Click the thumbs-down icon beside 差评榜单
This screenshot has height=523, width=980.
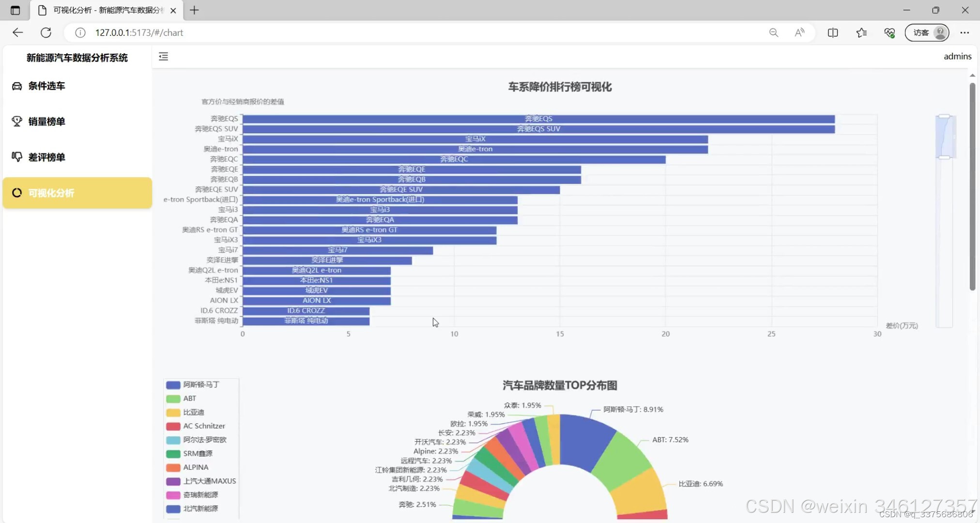[17, 157]
